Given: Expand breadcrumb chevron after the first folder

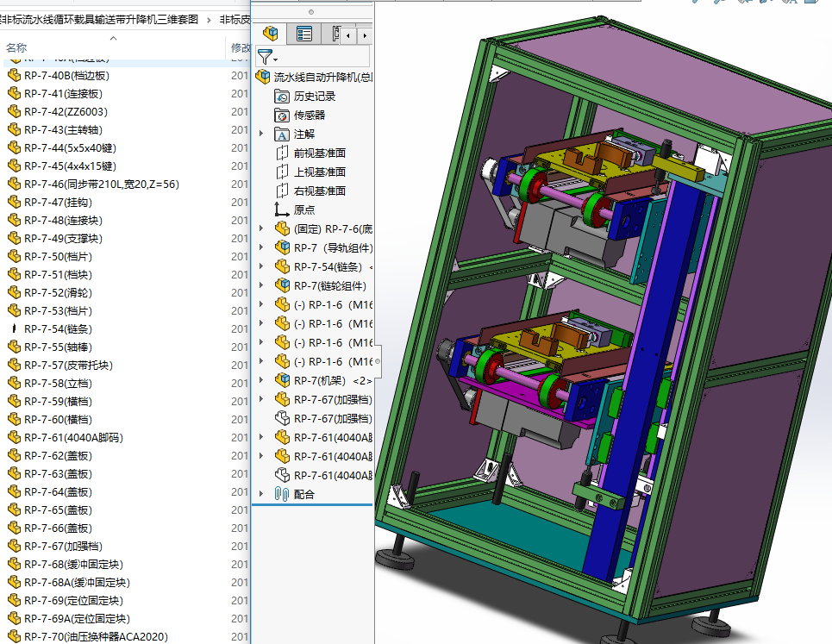Looking at the screenshot, I should (209, 20).
